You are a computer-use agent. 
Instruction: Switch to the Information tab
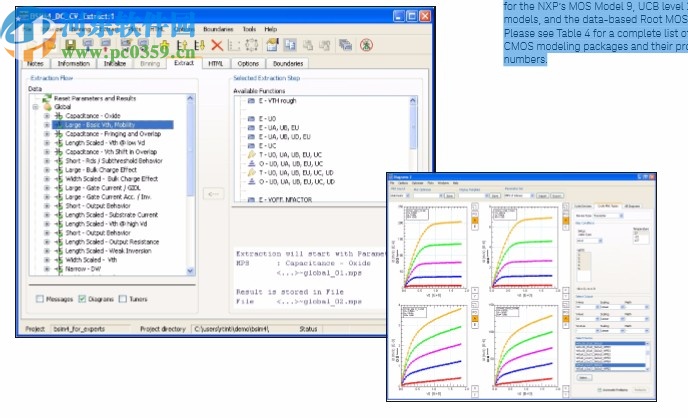point(74,64)
